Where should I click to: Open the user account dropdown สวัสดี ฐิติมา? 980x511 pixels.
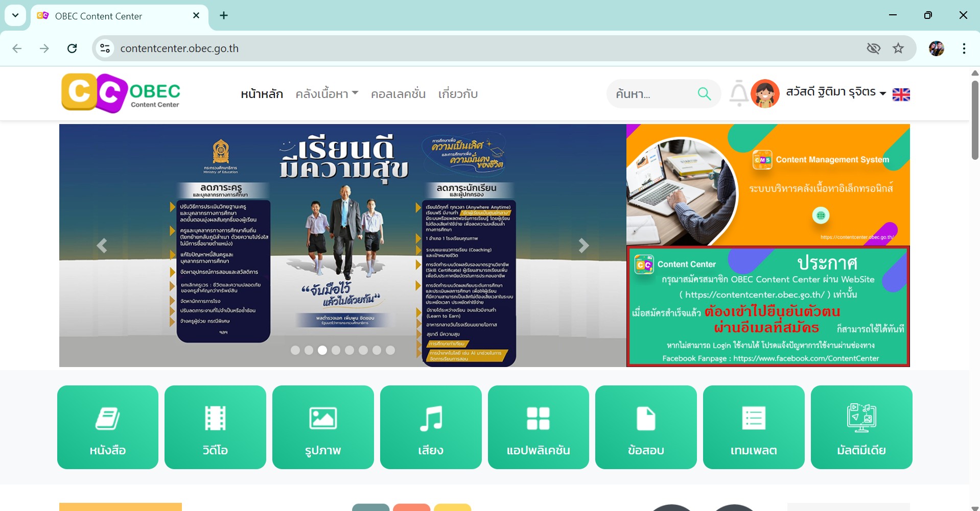click(835, 92)
